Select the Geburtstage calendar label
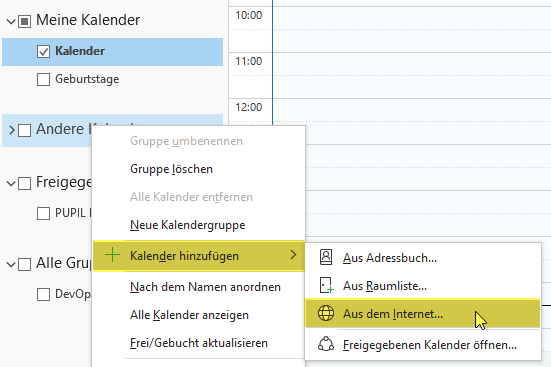The height and width of the screenshot is (367, 551). tap(87, 79)
